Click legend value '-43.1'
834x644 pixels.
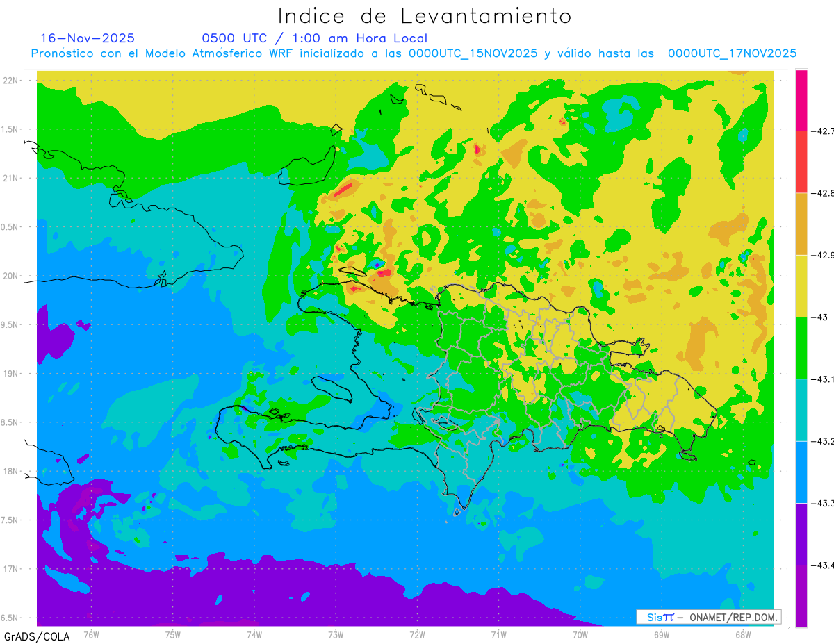[x=823, y=379]
